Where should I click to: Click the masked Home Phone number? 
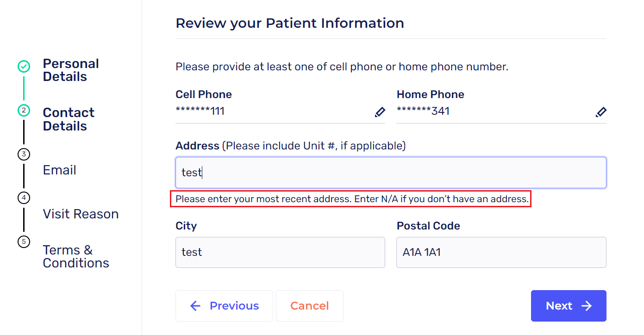coord(423,112)
